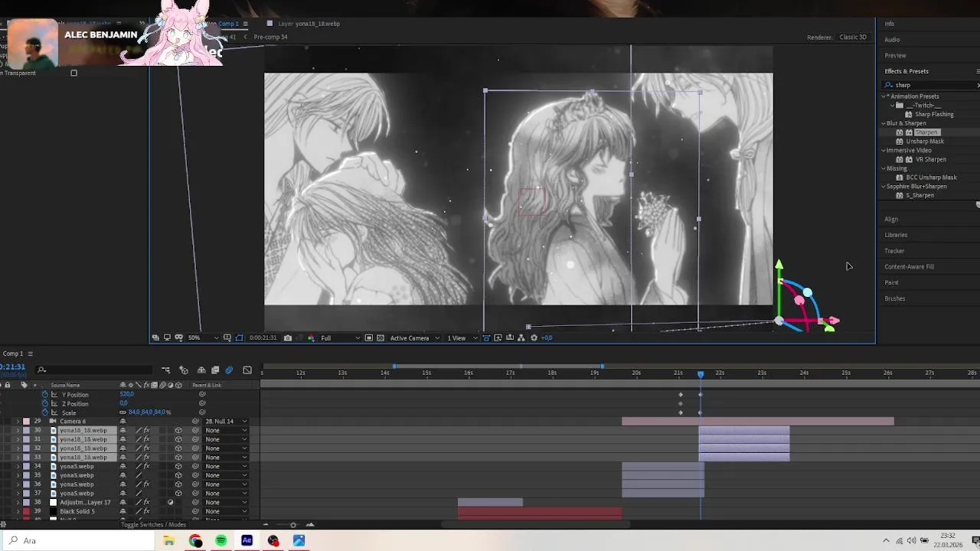Image resolution: width=980 pixels, height=551 pixels.
Task: Select the Unsharp Mask effect
Action: click(x=925, y=142)
